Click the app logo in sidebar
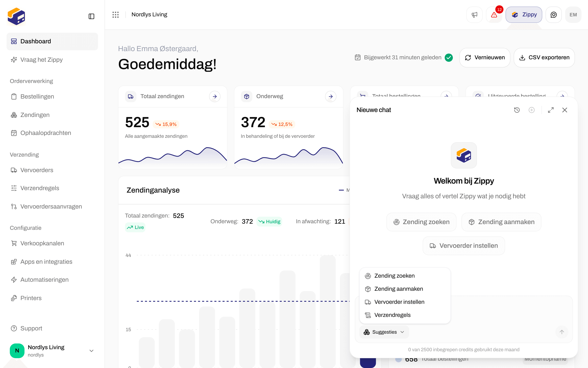 point(16,16)
